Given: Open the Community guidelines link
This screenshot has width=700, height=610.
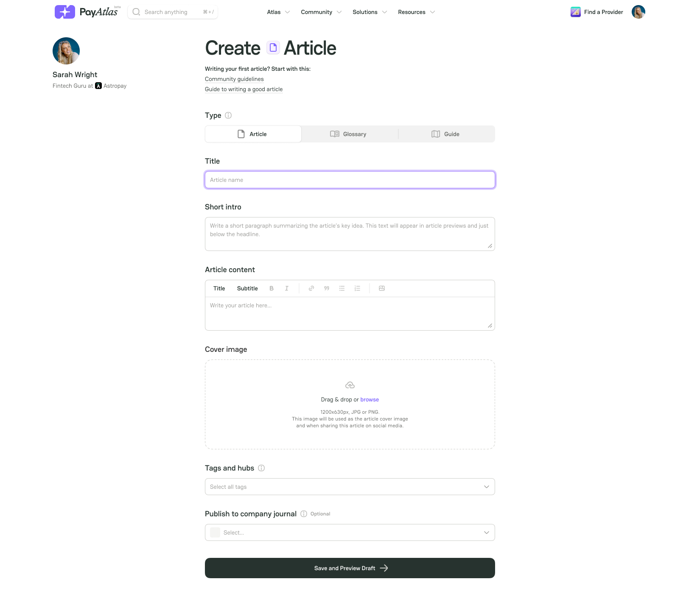Looking at the screenshot, I should coord(234,79).
